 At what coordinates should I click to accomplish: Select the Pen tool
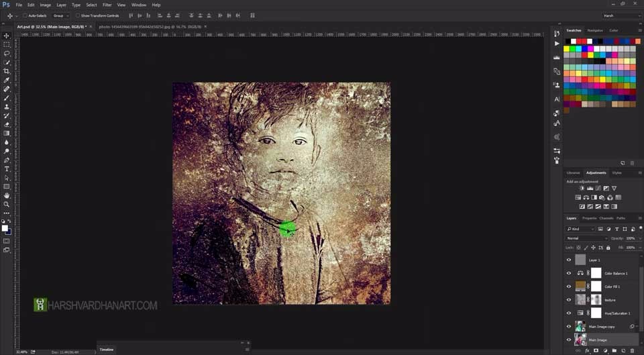7,160
